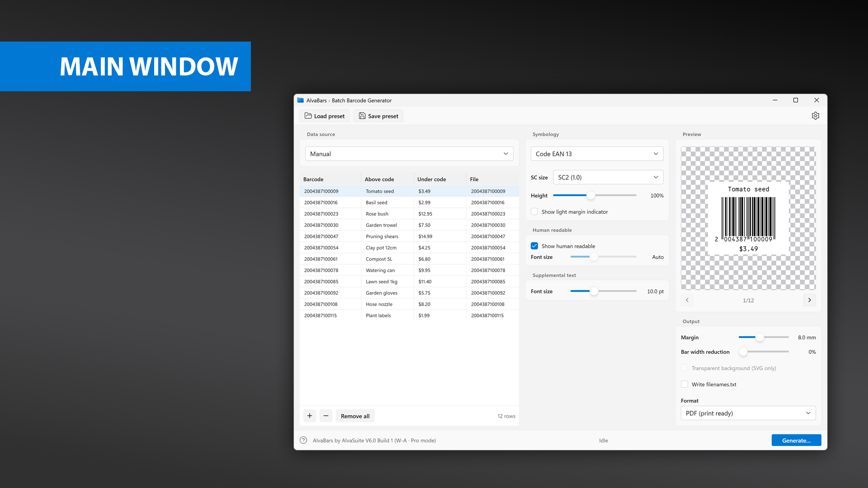This screenshot has height=488, width=868.
Task: Click the help question mark icon
Action: pyautogui.click(x=303, y=440)
